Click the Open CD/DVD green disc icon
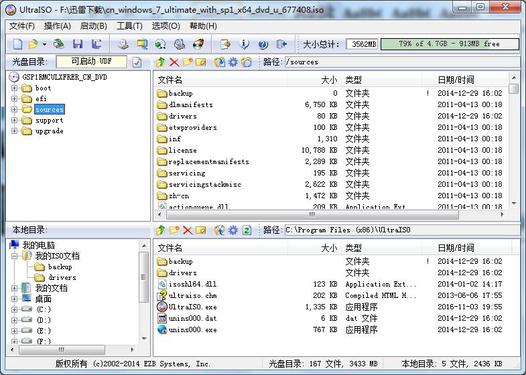526x375 pixels. coord(59,44)
